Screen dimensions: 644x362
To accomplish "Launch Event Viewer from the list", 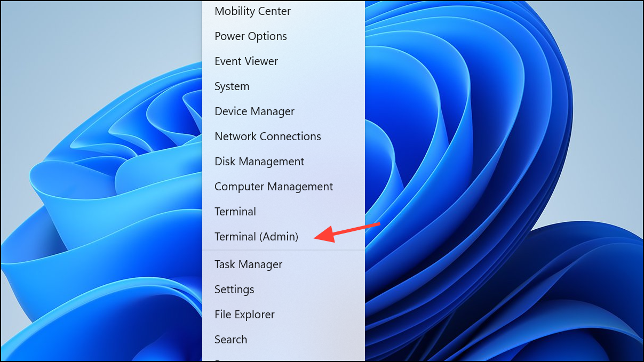I will click(x=283, y=61).
